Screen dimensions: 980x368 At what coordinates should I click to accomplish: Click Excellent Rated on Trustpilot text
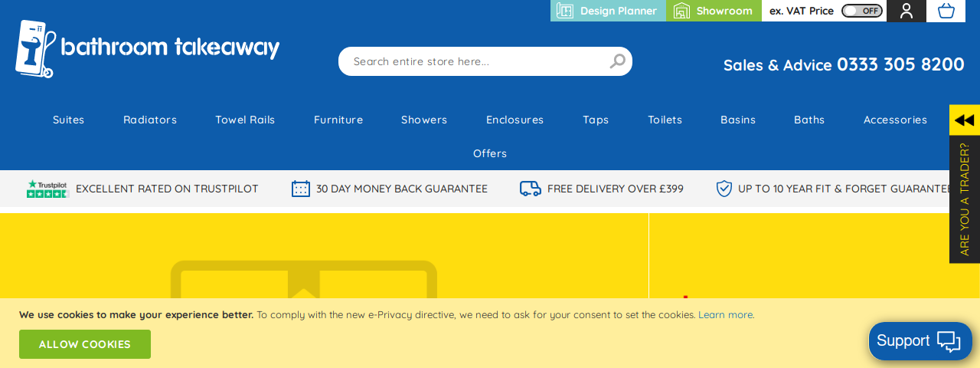pyautogui.click(x=167, y=189)
